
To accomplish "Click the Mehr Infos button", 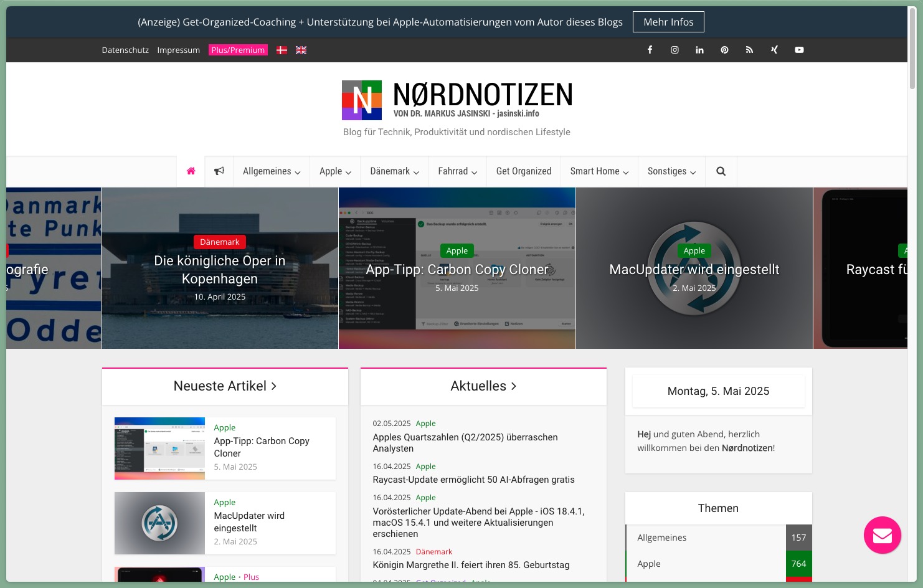I will pos(668,21).
